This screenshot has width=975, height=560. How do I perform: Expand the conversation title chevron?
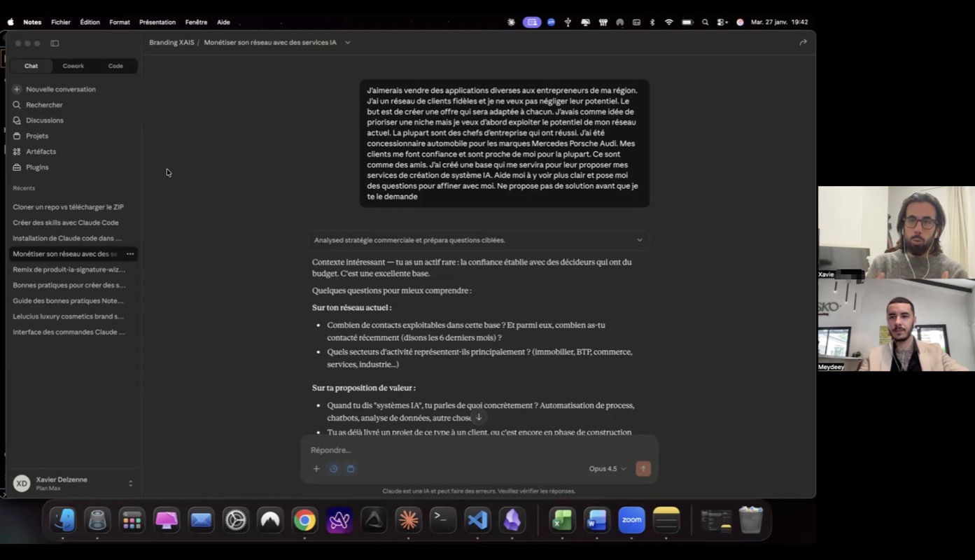tap(348, 43)
